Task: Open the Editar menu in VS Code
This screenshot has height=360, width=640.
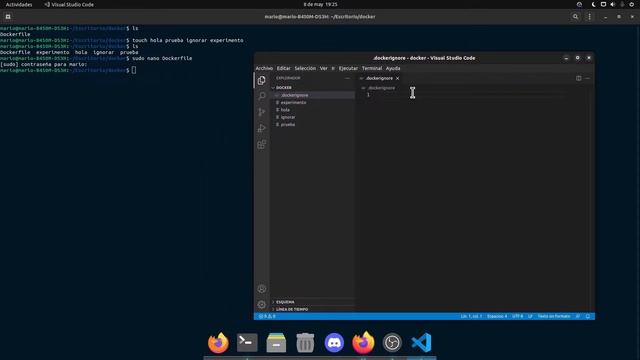Action: coord(283,68)
